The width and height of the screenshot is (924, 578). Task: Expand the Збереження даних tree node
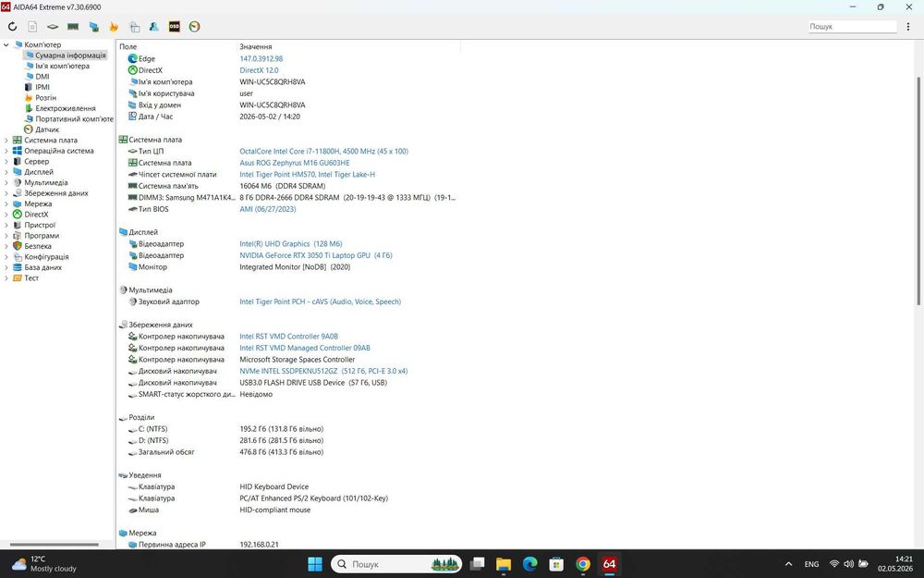[x=6, y=193]
